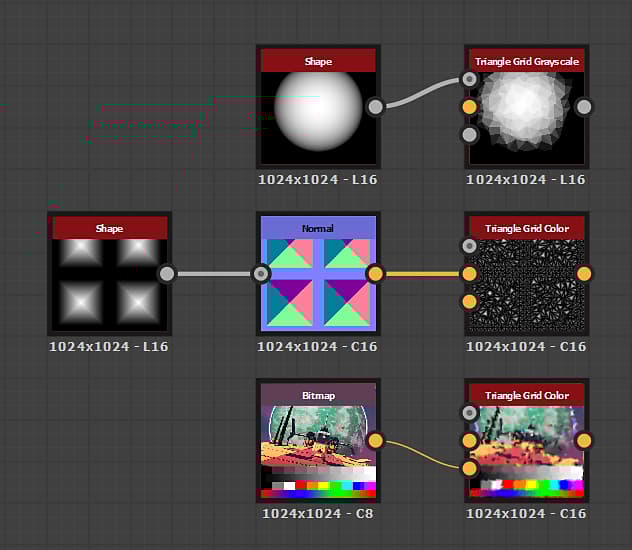Select the triangulated bitmap Triangle Grid Color preview
The width and height of the screenshot is (632, 550).
click(x=527, y=452)
